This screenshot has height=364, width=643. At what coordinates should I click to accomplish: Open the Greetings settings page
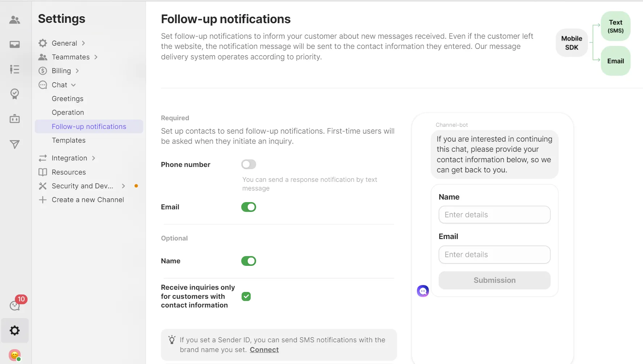click(67, 99)
